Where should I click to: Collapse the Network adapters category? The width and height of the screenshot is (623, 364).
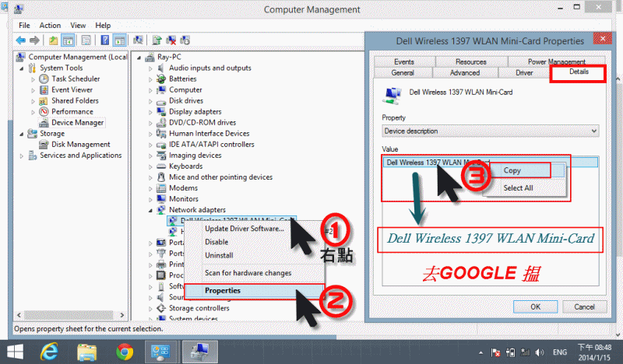coord(150,210)
